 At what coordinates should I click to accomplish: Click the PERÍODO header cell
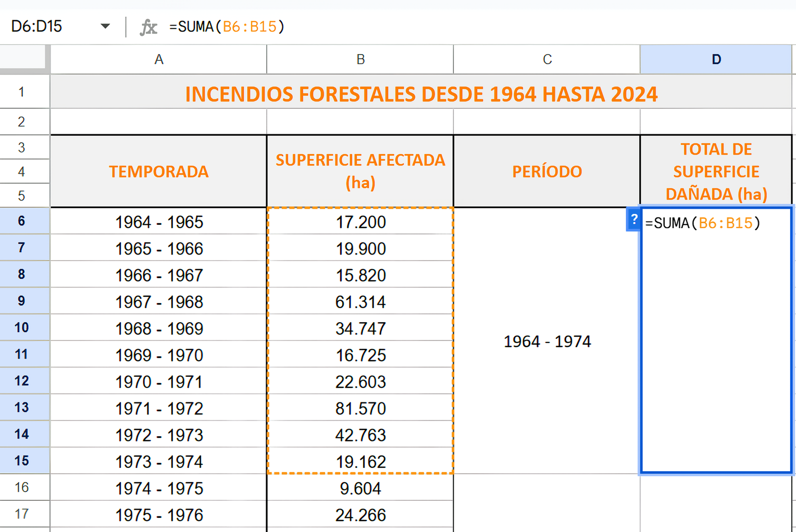[x=547, y=171]
